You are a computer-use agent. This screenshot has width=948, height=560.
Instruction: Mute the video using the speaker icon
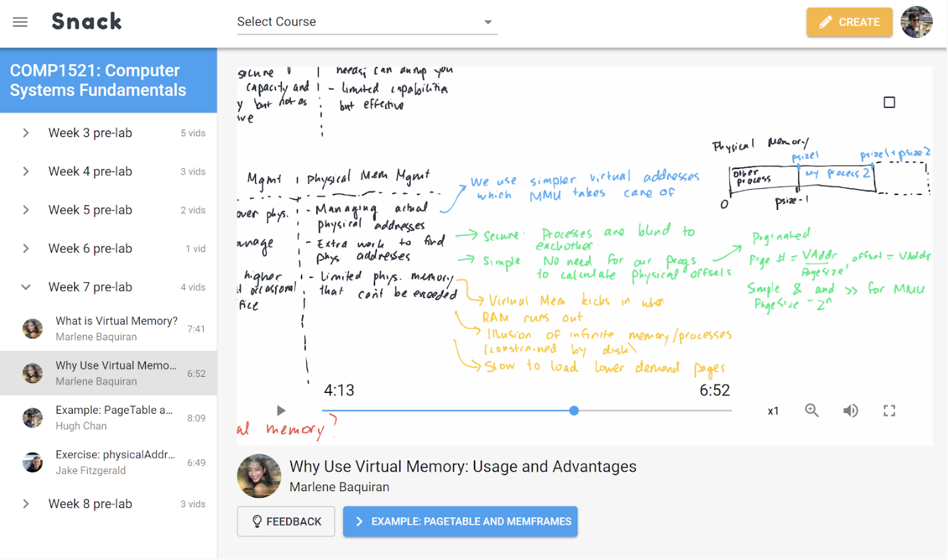point(850,410)
